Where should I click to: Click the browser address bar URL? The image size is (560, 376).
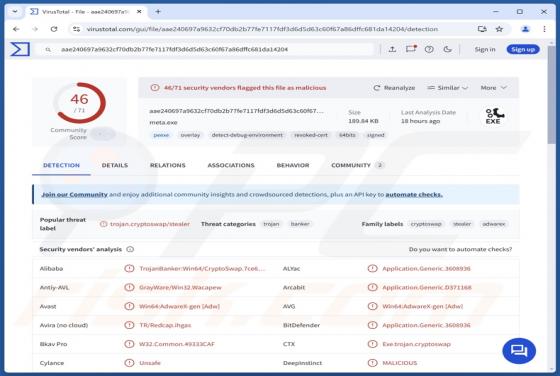click(x=262, y=29)
